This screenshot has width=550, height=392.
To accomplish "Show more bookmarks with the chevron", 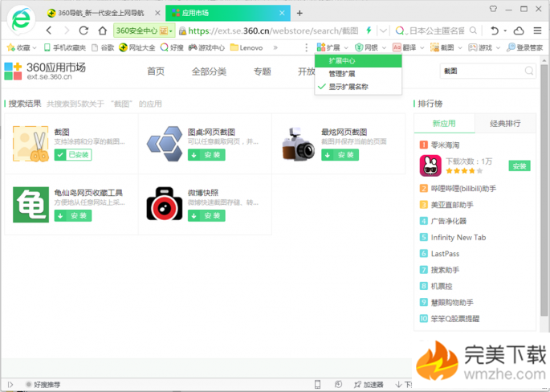I will click(x=275, y=47).
